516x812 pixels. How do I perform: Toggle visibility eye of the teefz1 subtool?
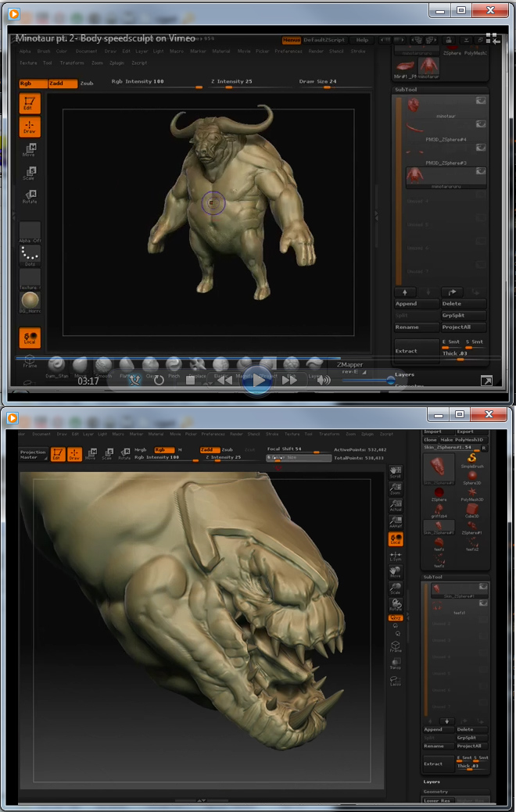point(483,603)
